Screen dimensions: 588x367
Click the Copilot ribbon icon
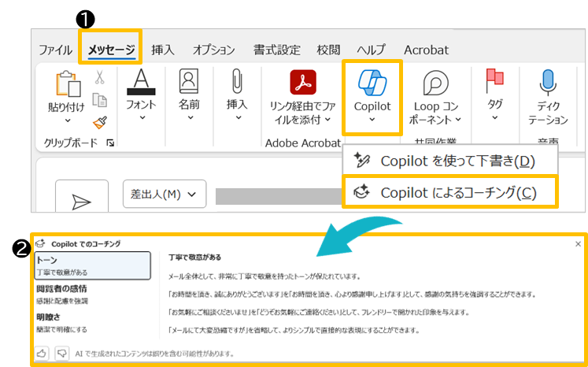point(372,82)
